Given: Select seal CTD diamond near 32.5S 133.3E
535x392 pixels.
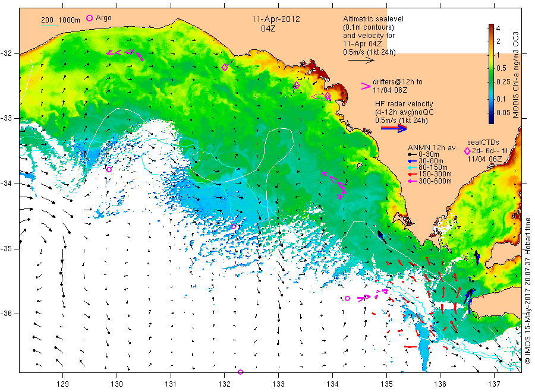Looking at the screenshot, I should pyautogui.click(x=297, y=85).
